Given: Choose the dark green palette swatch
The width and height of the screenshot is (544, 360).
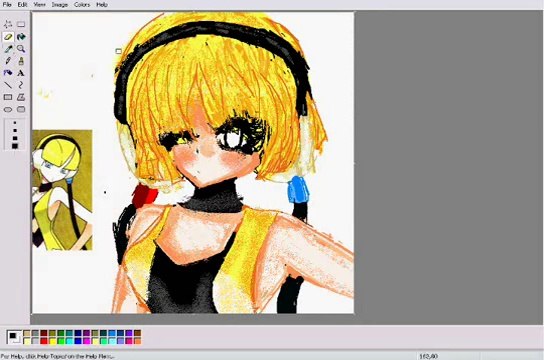Looking at the screenshot, I should (61, 333).
